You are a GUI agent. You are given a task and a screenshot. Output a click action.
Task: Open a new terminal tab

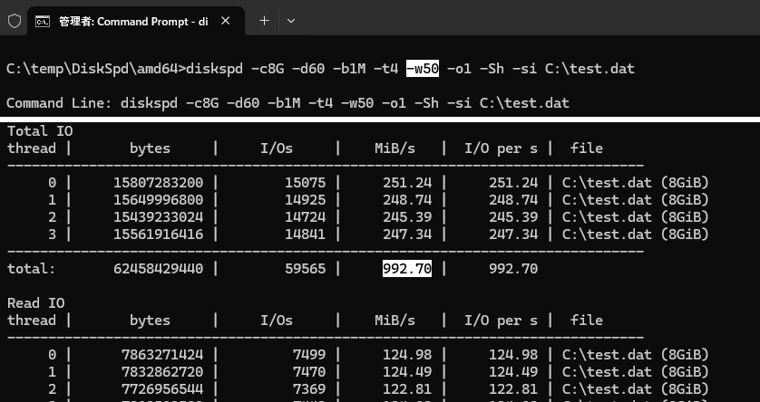pyautogui.click(x=264, y=21)
